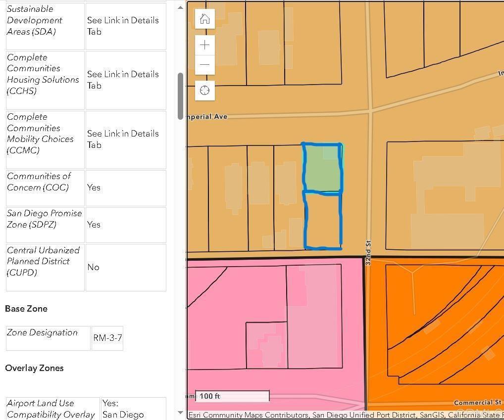The height and width of the screenshot is (420, 504).
Task: Click the Find my location button
Action: (204, 91)
